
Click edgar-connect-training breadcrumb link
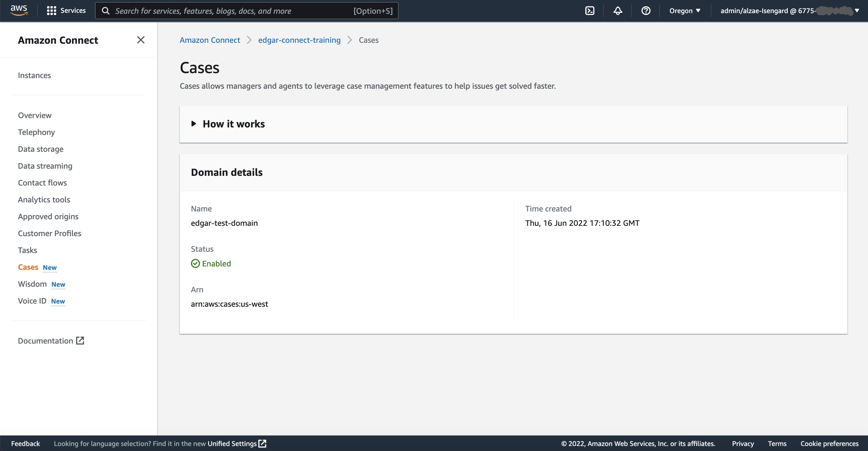[300, 40]
